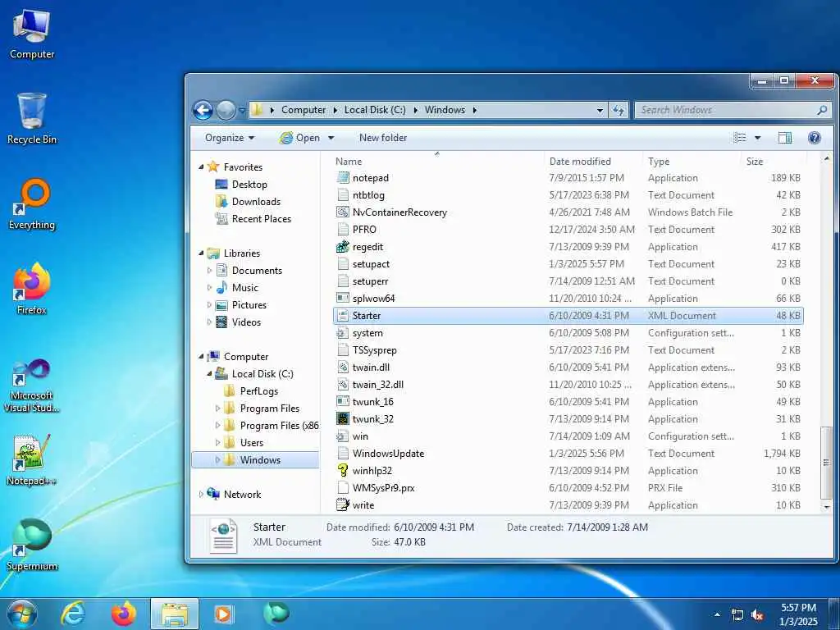Click the scrollbar down arrow
The width and height of the screenshot is (840, 630).
[826, 506]
